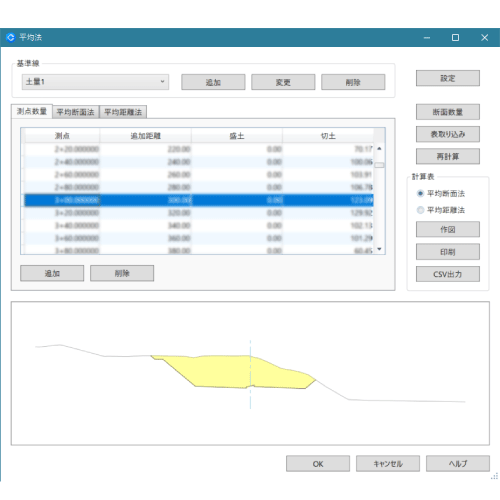
Task: Click 断面数量 button
Action: click(x=448, y=112)
